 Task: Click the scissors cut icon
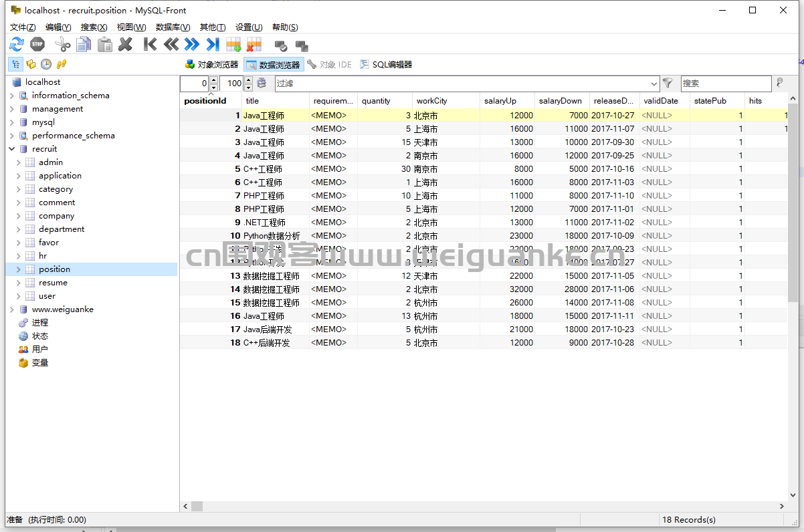point(62,45)
